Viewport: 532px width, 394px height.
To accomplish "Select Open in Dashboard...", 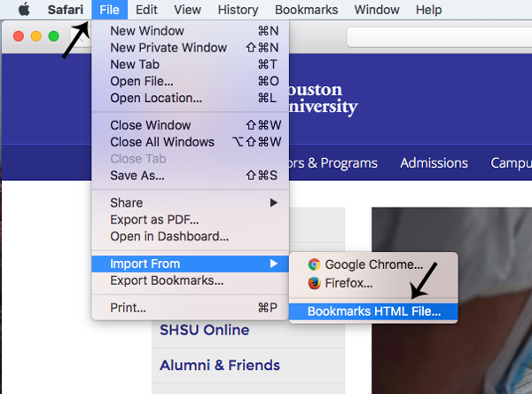I will tap(190, 236).
